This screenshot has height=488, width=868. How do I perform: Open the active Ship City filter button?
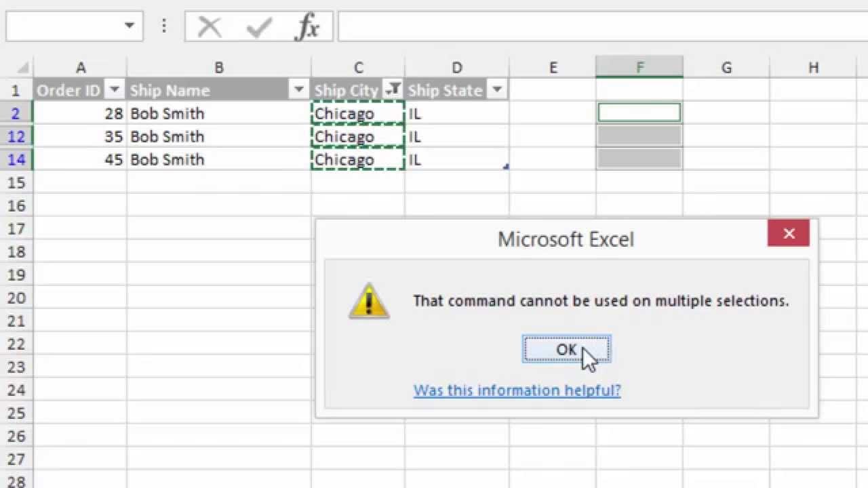(393, 90)
